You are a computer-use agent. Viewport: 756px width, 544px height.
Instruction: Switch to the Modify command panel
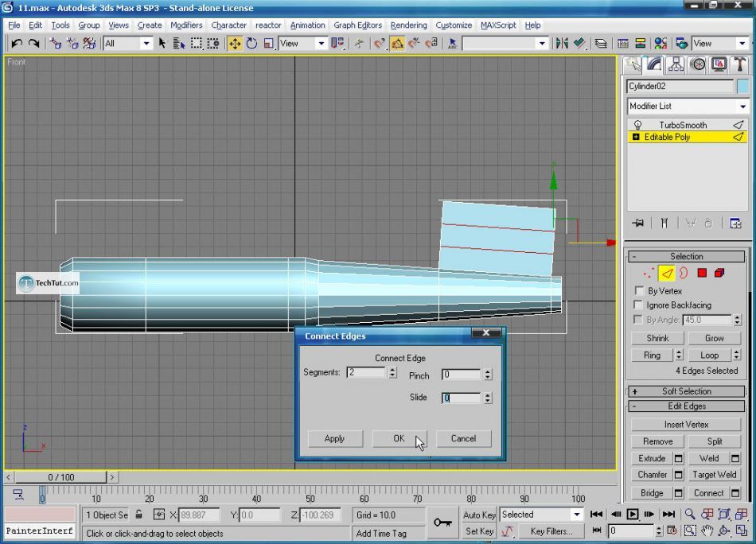[x=654, y=65]
